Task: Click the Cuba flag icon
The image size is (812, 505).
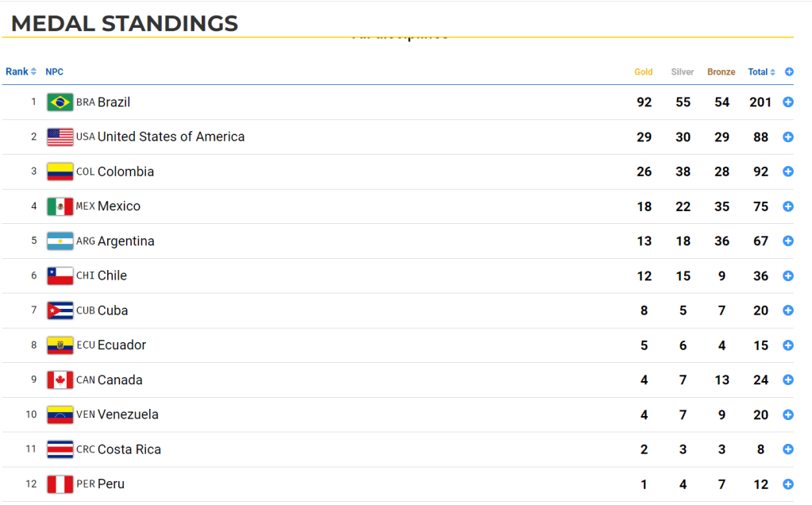Action: pos(60,310)
